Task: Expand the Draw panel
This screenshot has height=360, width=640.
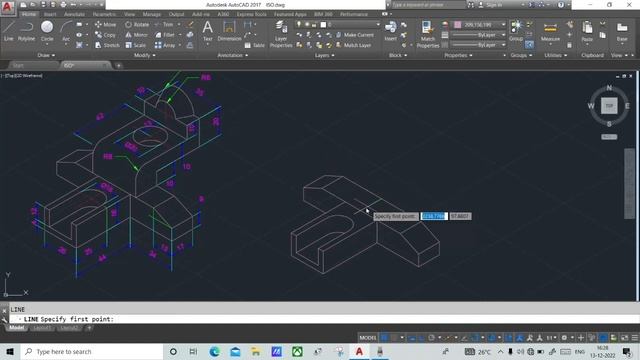Action: [46, 55]
